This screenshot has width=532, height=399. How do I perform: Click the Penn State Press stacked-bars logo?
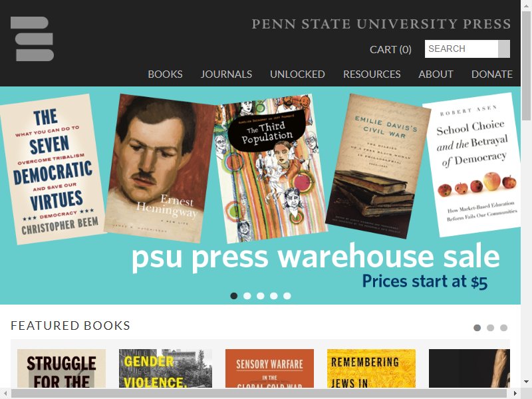[x=32, y=39]
